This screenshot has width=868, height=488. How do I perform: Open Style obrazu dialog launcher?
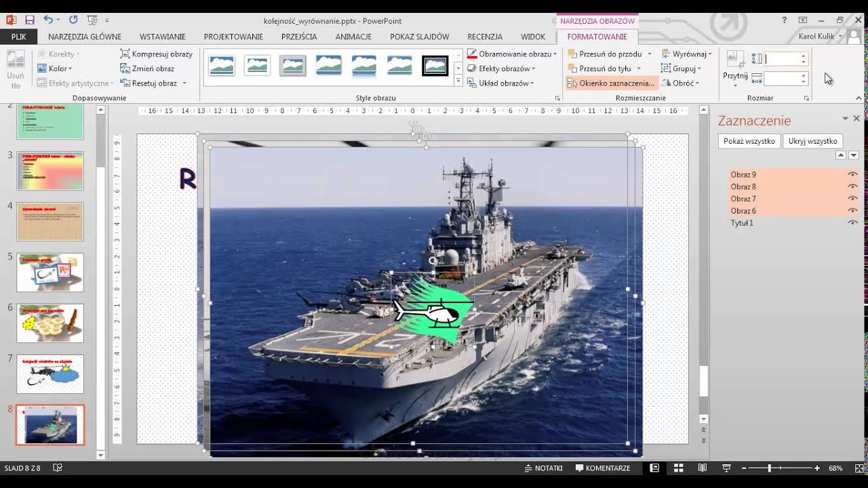pos(557,98)
